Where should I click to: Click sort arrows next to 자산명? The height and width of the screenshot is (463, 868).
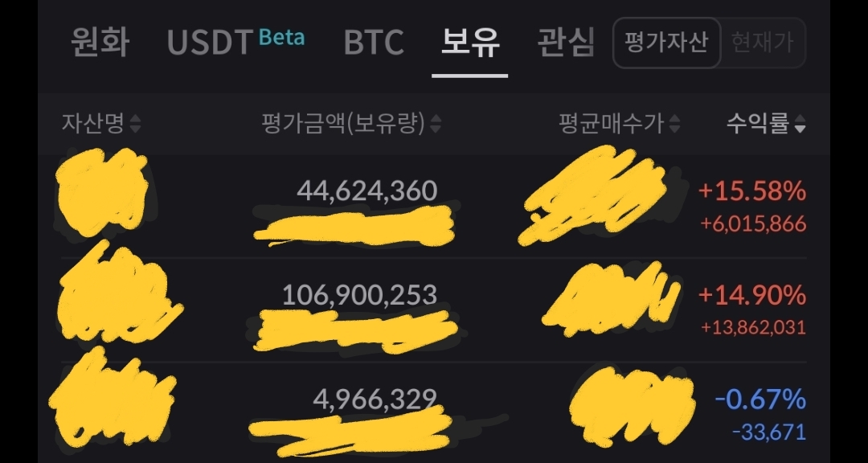pos(135,124)
